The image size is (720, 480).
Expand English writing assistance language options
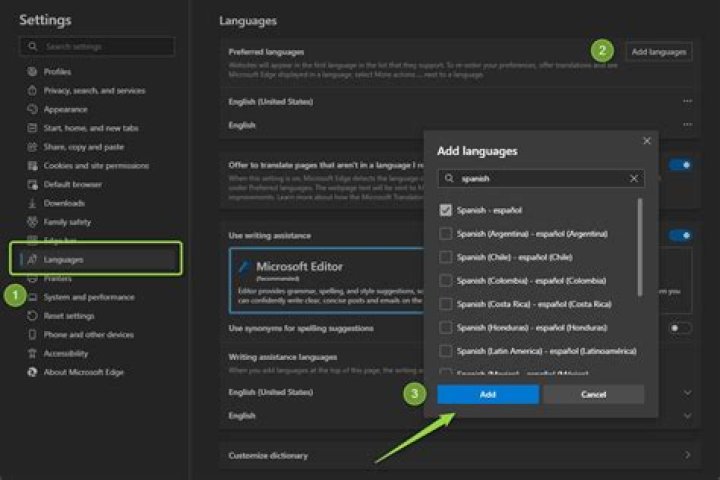(687, 416)
